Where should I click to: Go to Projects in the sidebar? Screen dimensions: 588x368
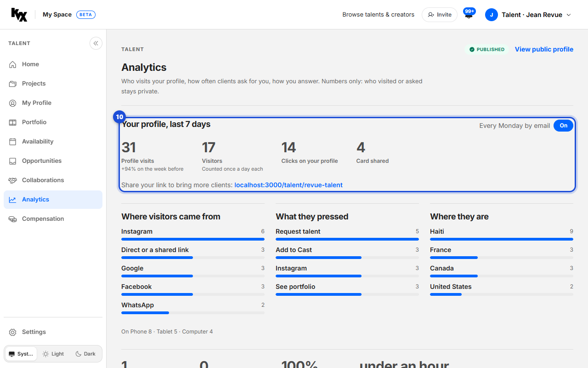coord(53,84)
